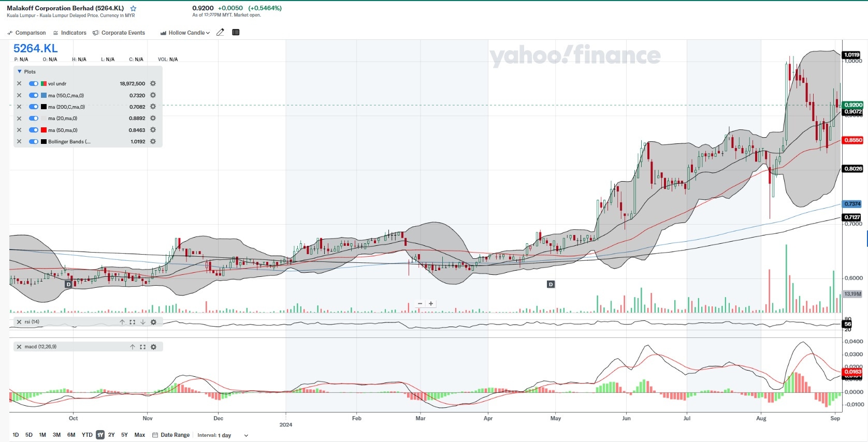Open the Date Range picker

coord(171,435)
